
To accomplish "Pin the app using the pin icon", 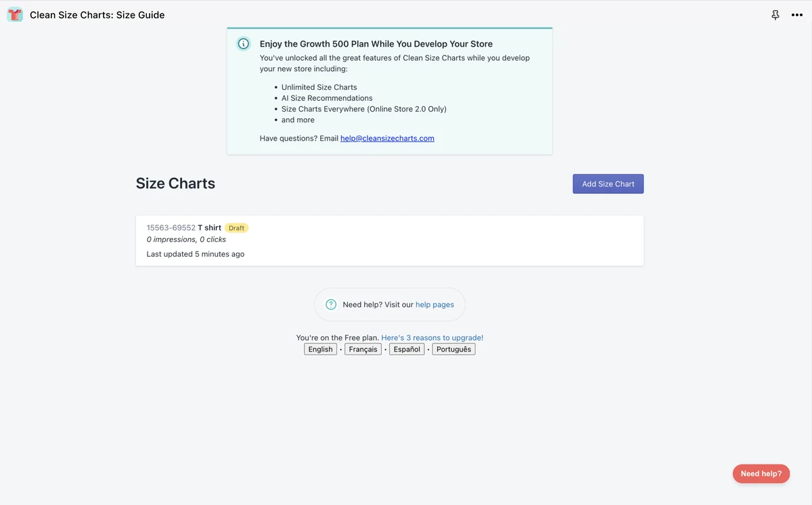I will tap(775, 15).
